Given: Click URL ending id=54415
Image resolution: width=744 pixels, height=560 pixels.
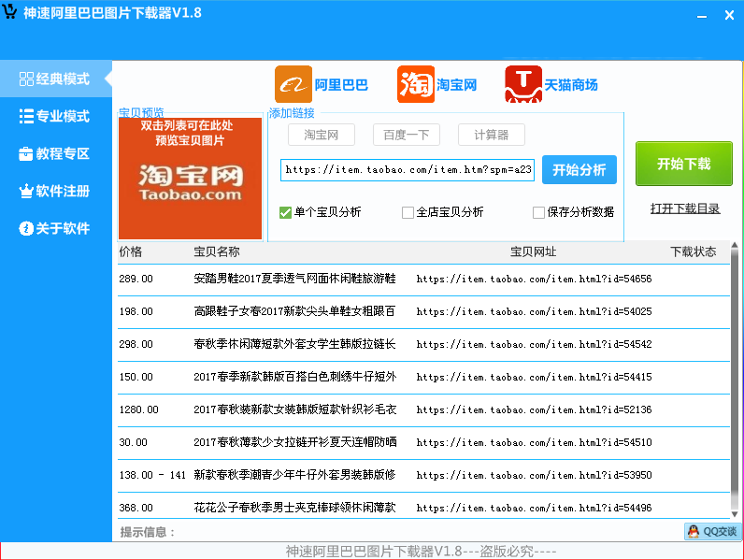Looking at the screenshot, I should pyautogui.click(x=535, y=378).
